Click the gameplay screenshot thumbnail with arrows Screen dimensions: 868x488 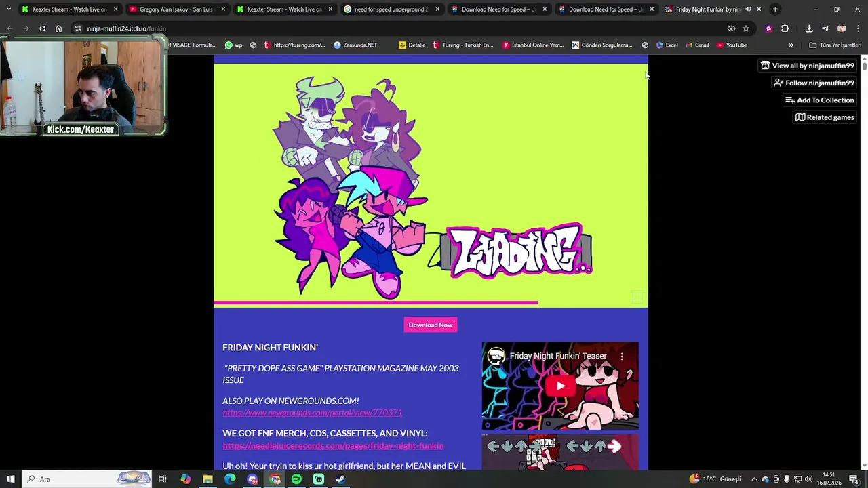(560, 453)
